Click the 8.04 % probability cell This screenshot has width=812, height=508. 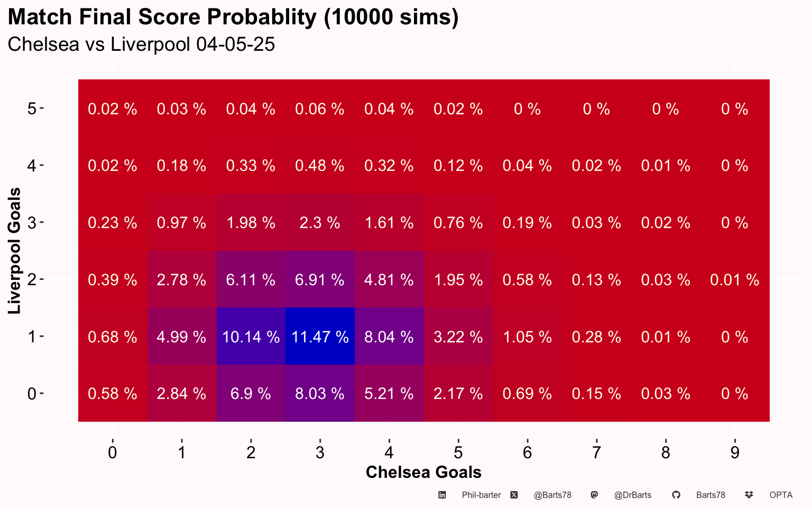click(389, 337)
